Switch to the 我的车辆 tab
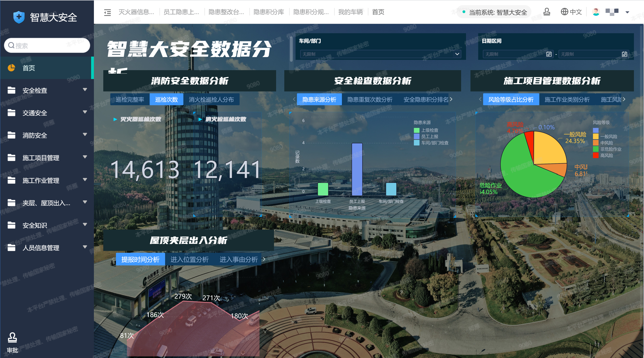This screenshot has height=358, width=644. click(x=351, y=12)
